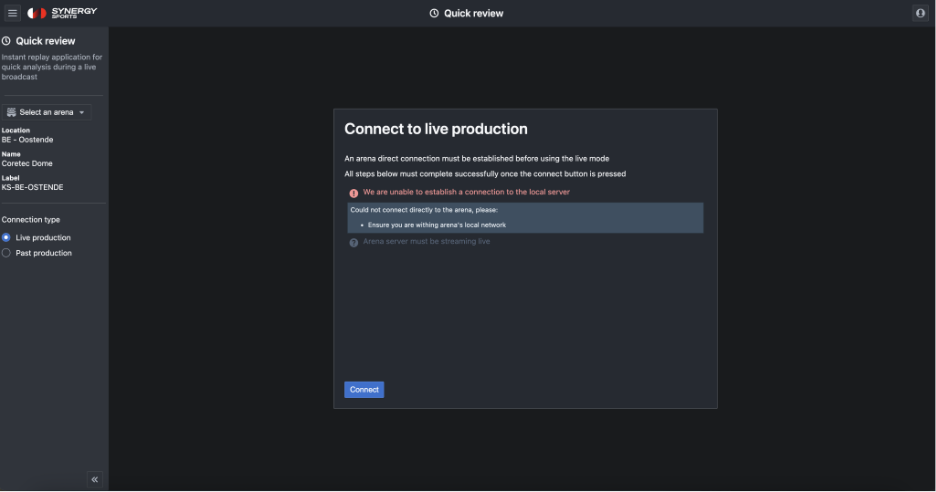The image size is (936, 492).
Task: Click the arena name 'Coretec Dome'
Action: click(27, 164)
